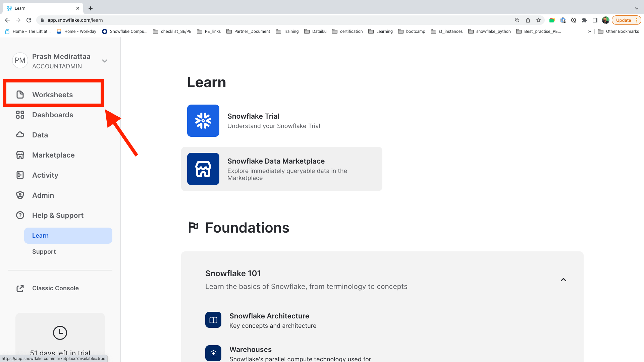Click the Activity list icon
Image resolution: width=644 pixels, height=362 pixels.
tap(20, 175)
